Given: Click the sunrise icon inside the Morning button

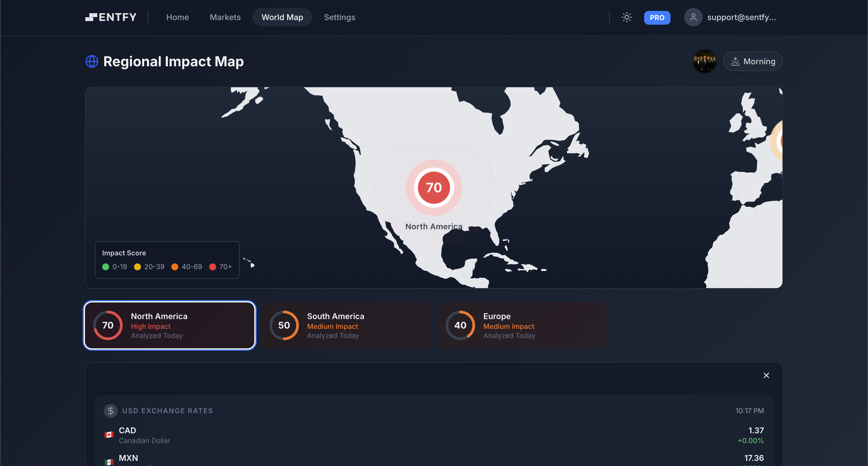Looking at the screenshot, I should click(x=736, y=61).
